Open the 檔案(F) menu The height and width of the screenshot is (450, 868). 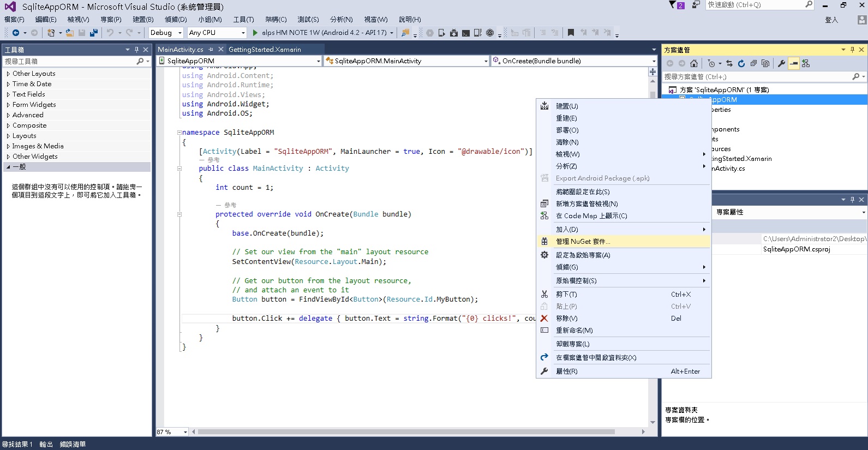(x=14, y=20)
